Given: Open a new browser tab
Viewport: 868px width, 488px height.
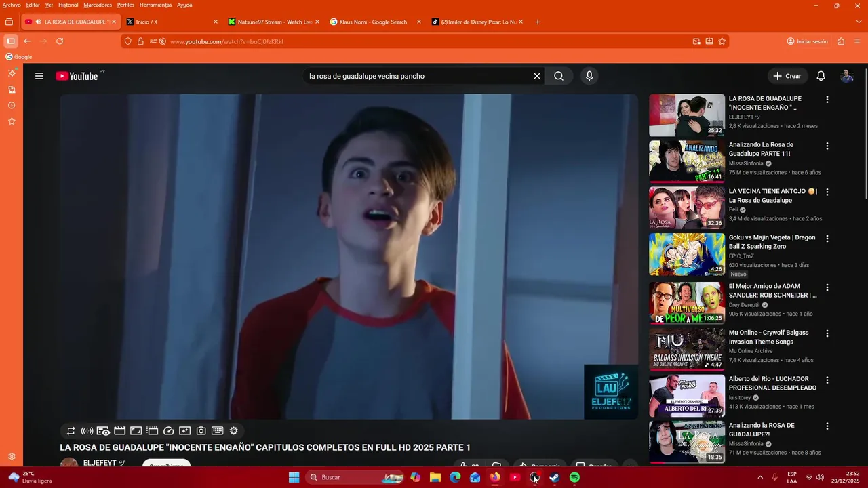Looking at the screenshot, I should 538,22.
